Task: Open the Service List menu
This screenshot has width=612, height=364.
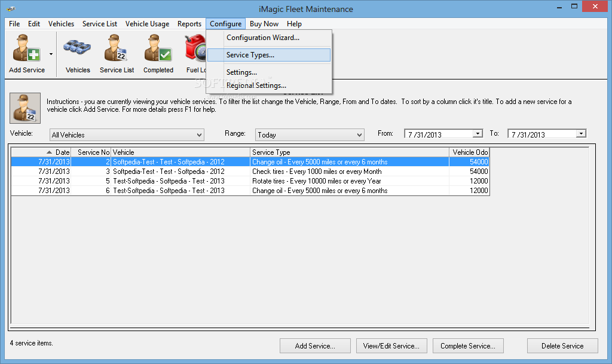Action: point(100,24)
